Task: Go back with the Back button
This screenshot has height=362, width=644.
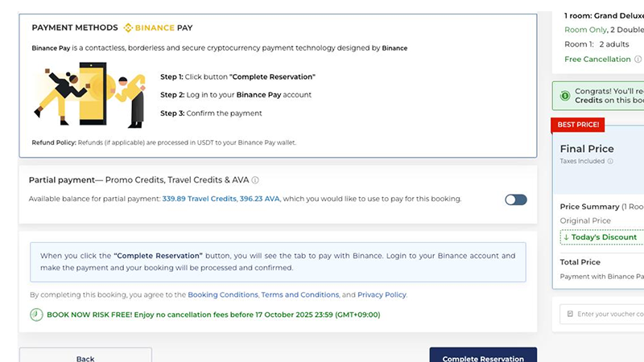Action: pyautogui.click(x=85, y=355)
